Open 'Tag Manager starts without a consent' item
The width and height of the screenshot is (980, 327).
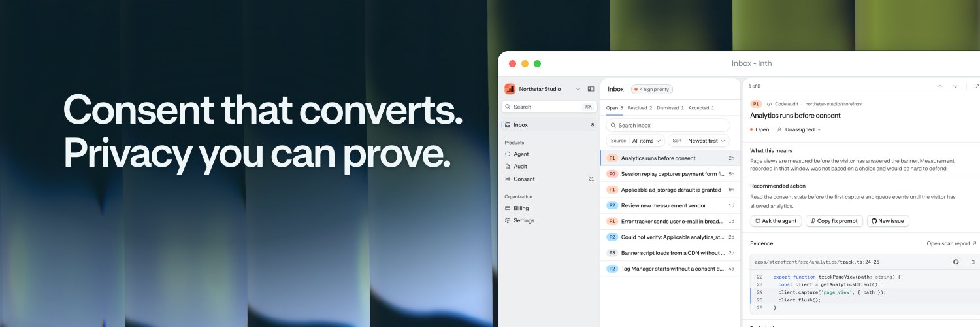click(x=671, y=268)
